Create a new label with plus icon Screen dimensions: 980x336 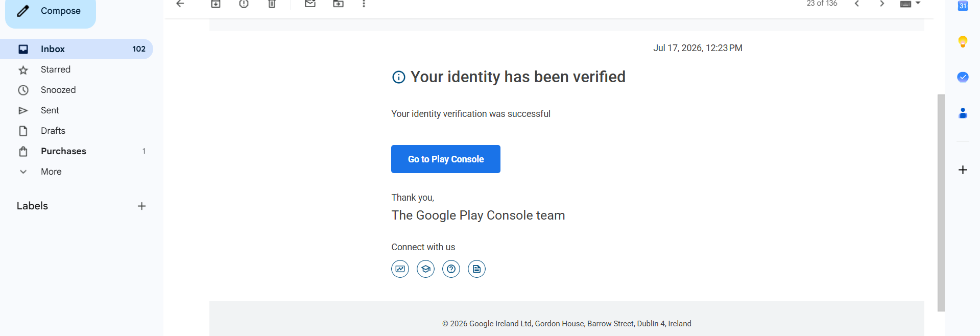pyautogui.click(x=141, y=206)
